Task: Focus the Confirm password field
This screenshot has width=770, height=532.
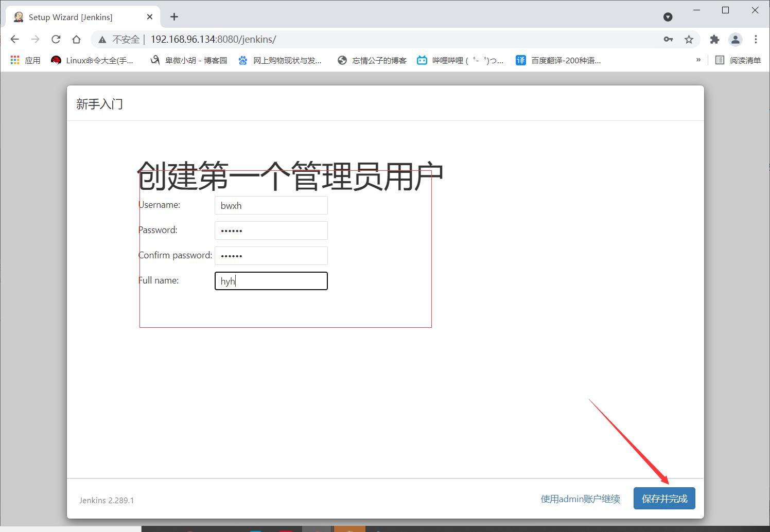Action: click(271, 256)
